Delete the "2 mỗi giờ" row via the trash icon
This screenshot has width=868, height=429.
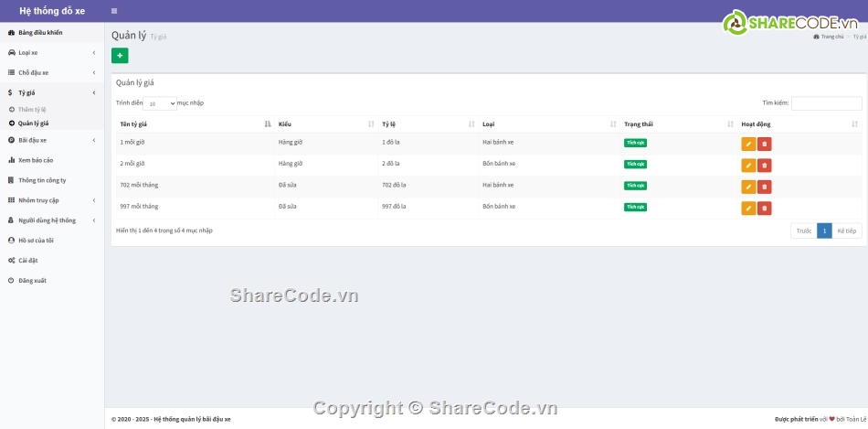[765, 166]
